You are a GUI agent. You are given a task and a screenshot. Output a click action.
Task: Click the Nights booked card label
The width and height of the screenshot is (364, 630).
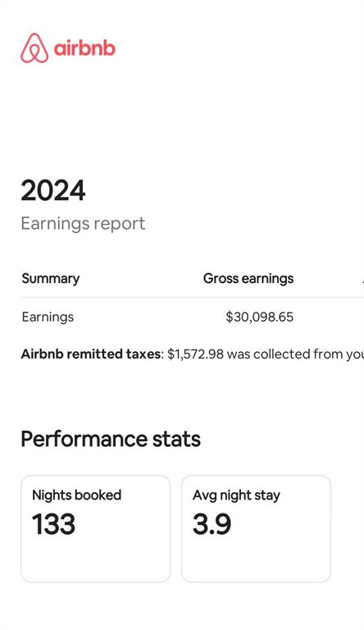[x=77, y=495]
